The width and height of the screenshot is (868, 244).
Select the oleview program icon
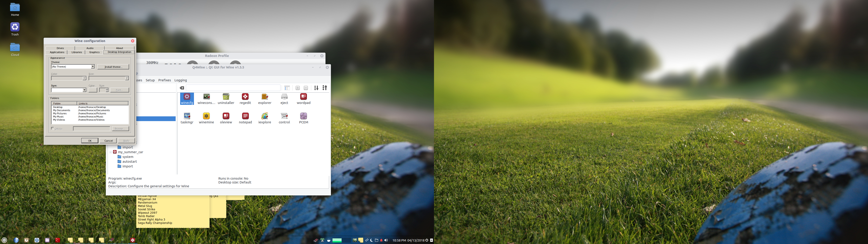click(226, 118)
